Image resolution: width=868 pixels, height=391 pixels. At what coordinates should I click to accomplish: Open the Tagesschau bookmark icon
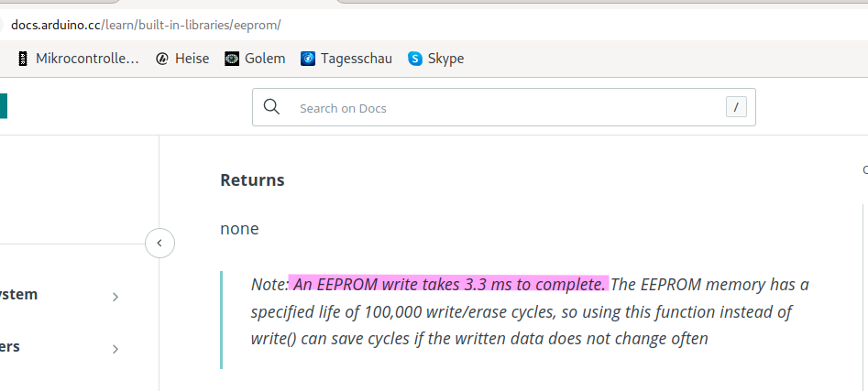click(x=308, y=59)
